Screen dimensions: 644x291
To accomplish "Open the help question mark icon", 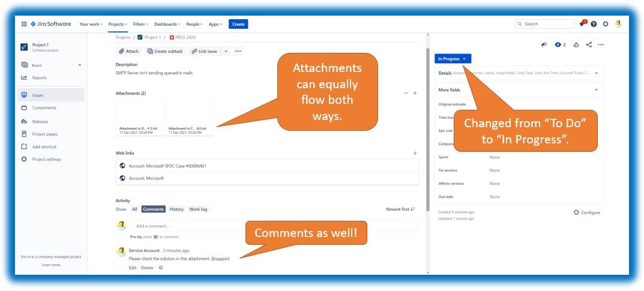I will (x=594, y=24).
